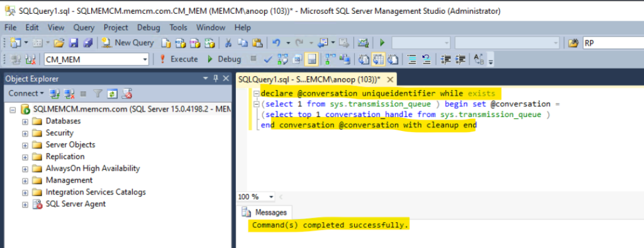The image size is (644, 248).
Task: Click Object Explorer Disconnect icon
Action: point(69,93)
